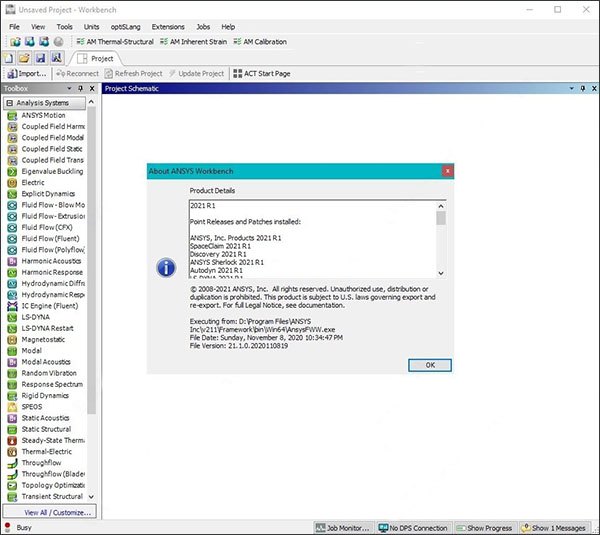Open the Help menu
The width and height of the screenshot is (600, 535).
click(228, 27)
